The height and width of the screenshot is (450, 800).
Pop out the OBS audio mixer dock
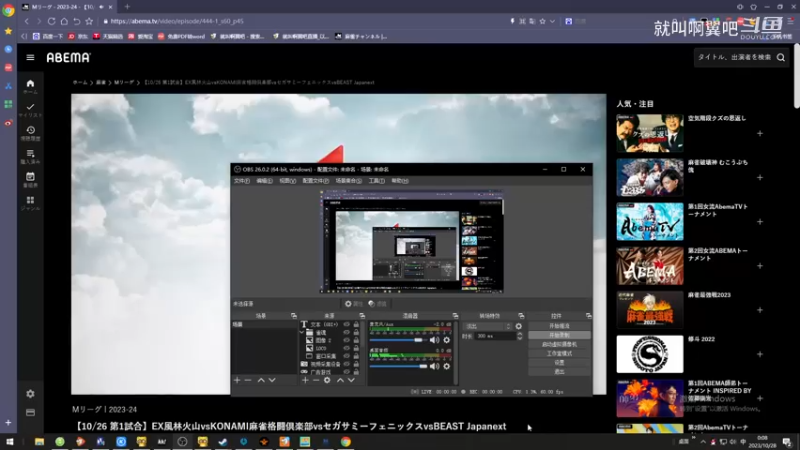point(455,316)
